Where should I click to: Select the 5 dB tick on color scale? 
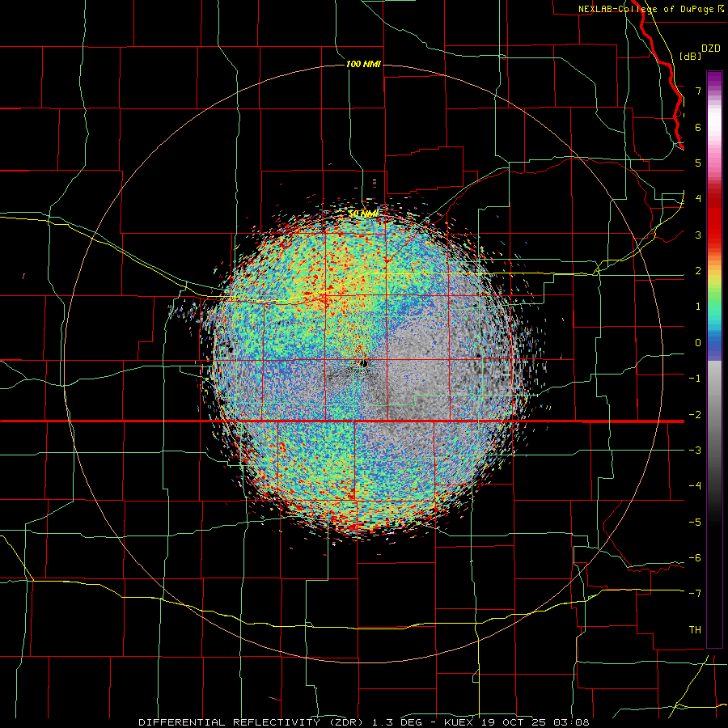tap(698, 163)
